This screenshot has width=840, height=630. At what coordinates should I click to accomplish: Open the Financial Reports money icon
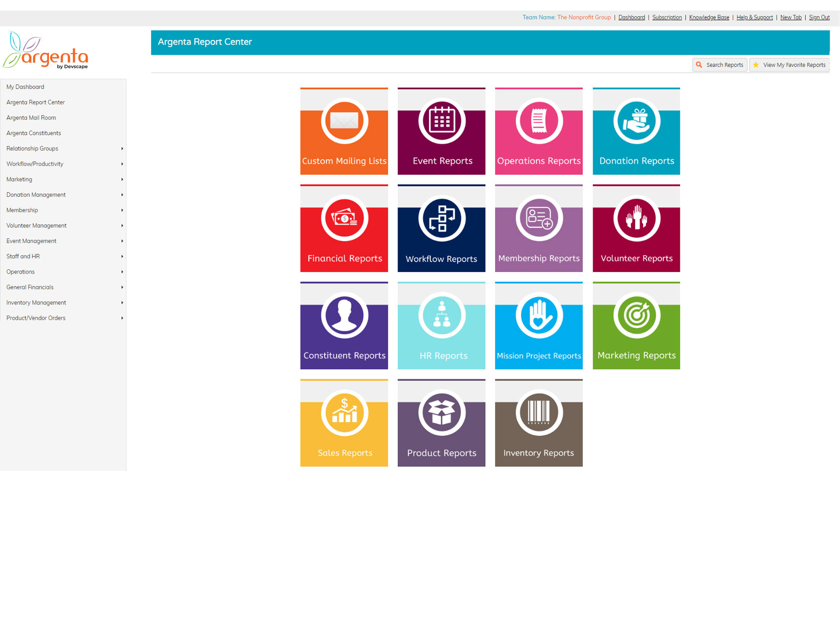pyautogui.click(x=344, y=218)
